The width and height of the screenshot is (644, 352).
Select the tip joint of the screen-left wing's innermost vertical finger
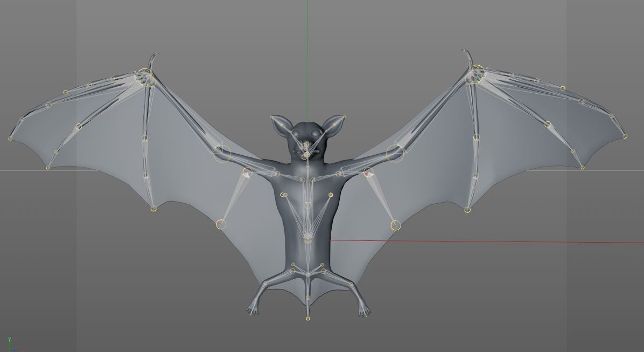click(x=153, y=209)
